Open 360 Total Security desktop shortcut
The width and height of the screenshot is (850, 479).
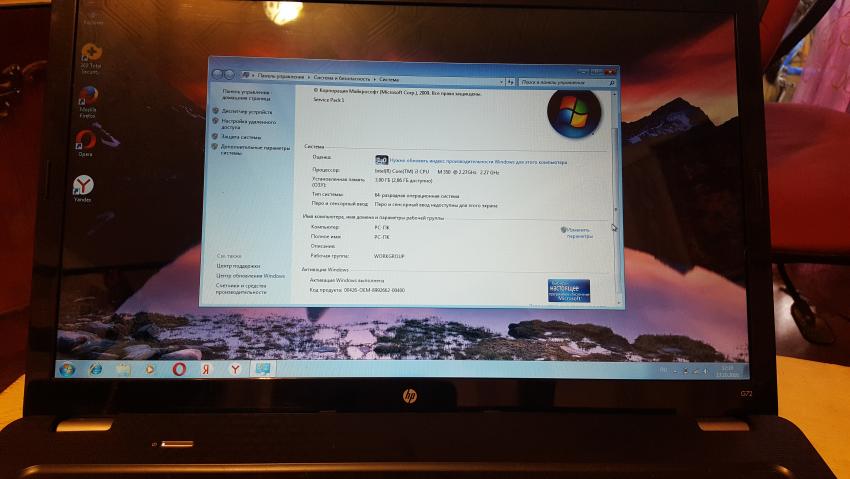pyautogui.click(x=91, y=53)
